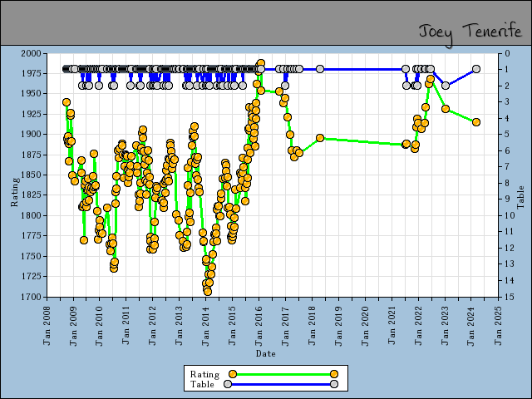Click the 1800 tick label on the Rating axis

31,215
